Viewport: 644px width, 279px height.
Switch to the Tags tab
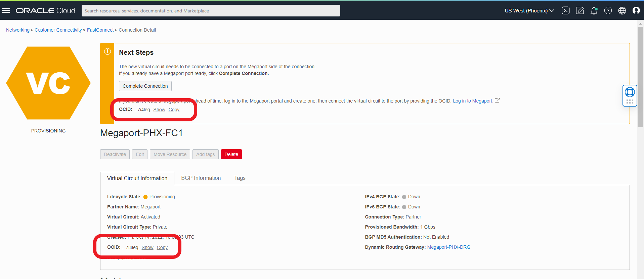[240, 178]
